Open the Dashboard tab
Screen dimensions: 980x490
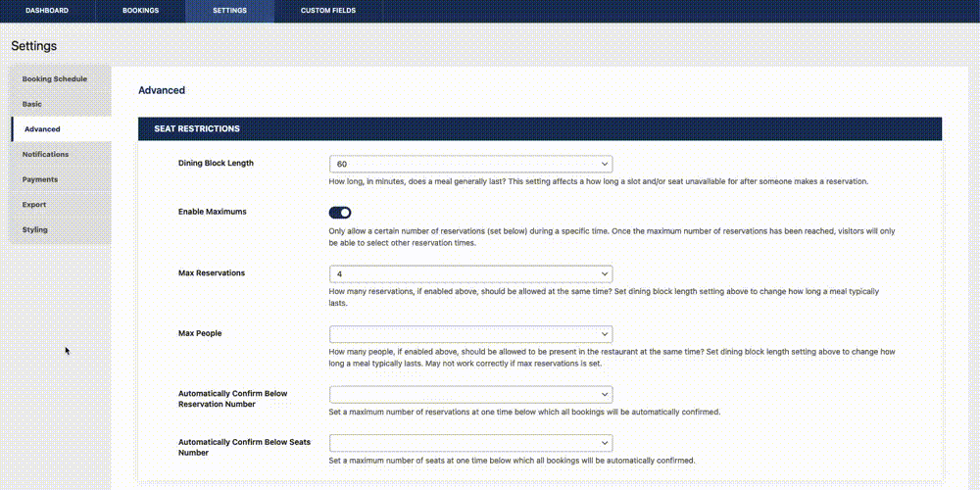47,11
